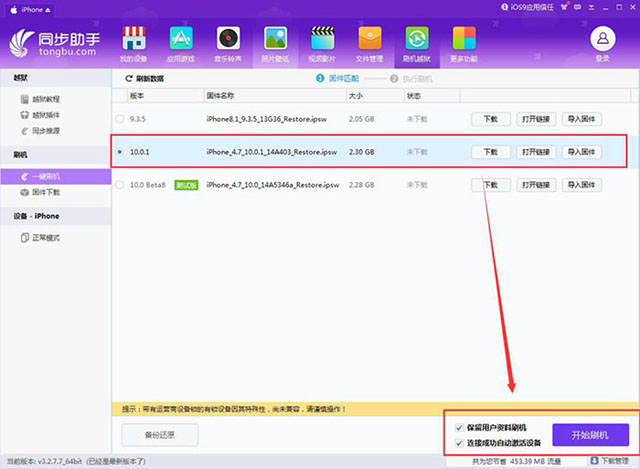Image resolution: width=640 pixels, height=469 pixels.
Task: Click the 2.30 GB size cell
Action: point(362,152)
